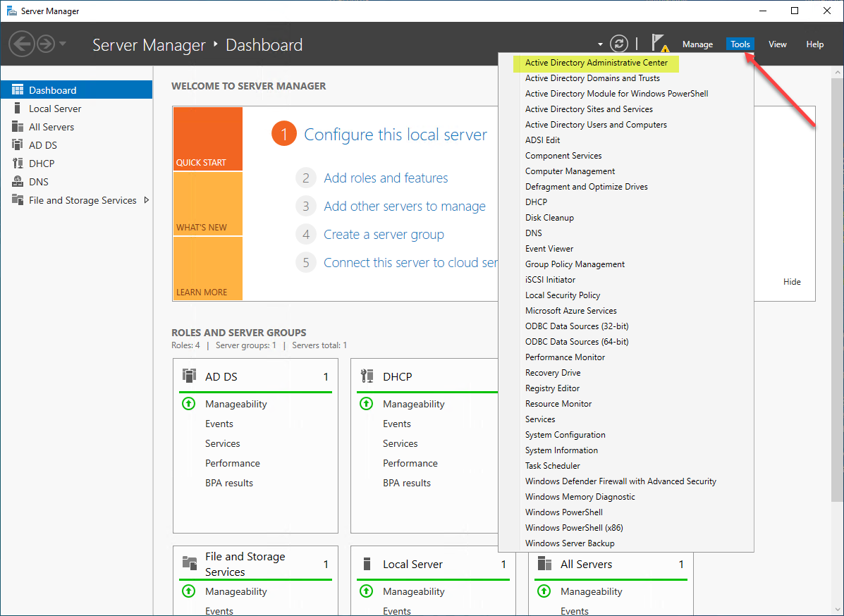844x616 pixels.
Task: Open the navigation history dropdown arrow
Action: coord(63,44)
